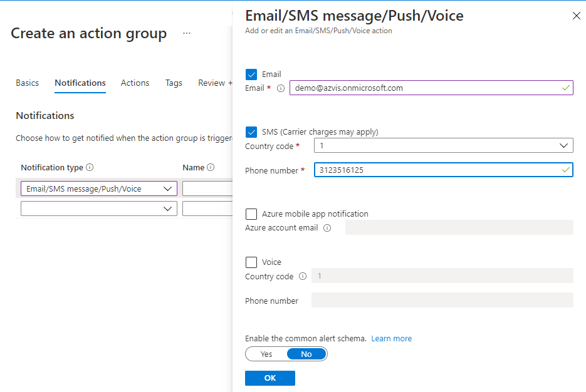The width and height of the screenshot is (586, 392).
Task: Click info icon next to Notification type
Action: [x=90, y=168]
